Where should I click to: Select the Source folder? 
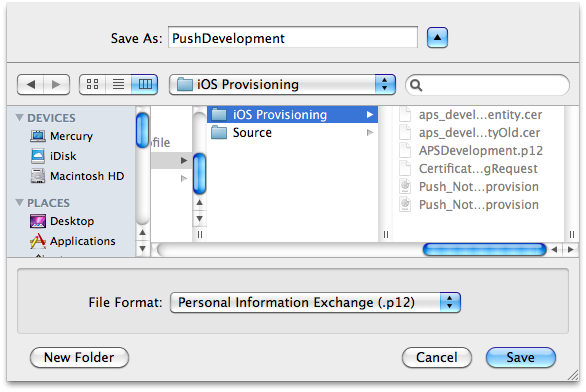[292, 133]
